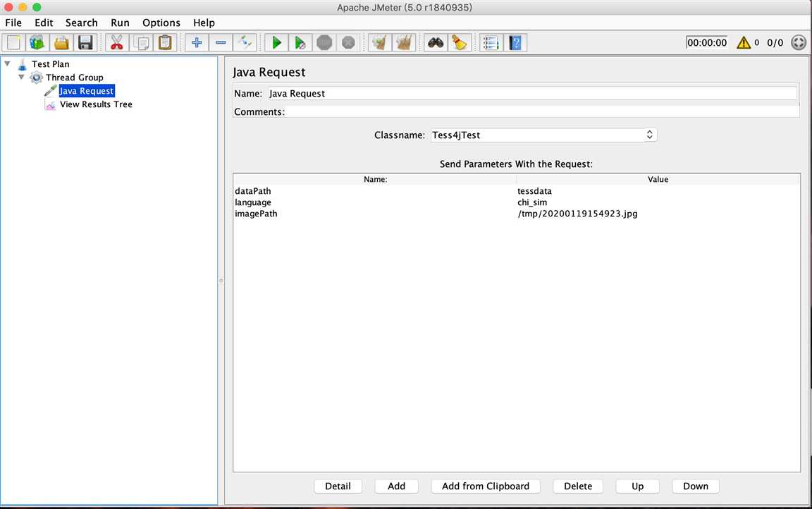Click the language parameter name cell
Viewport: 812px width, 509px height.
[375, 202]
